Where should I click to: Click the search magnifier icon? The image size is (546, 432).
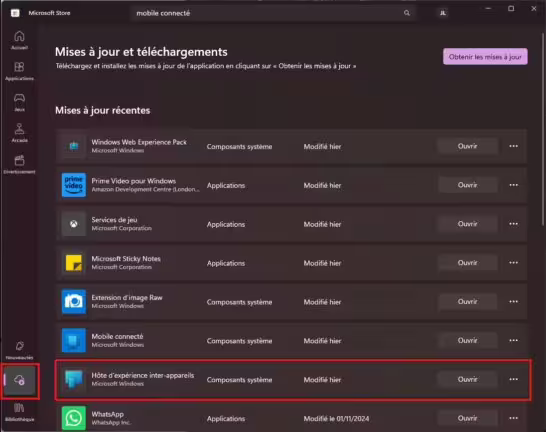[407, 13]
